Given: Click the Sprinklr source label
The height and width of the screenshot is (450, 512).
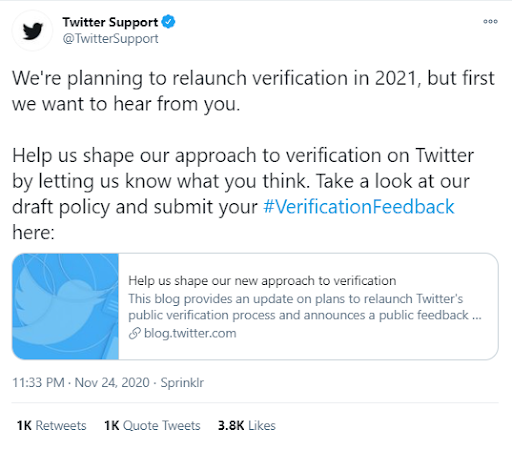Looking at the screenshot, I should (x=182, y=382).
